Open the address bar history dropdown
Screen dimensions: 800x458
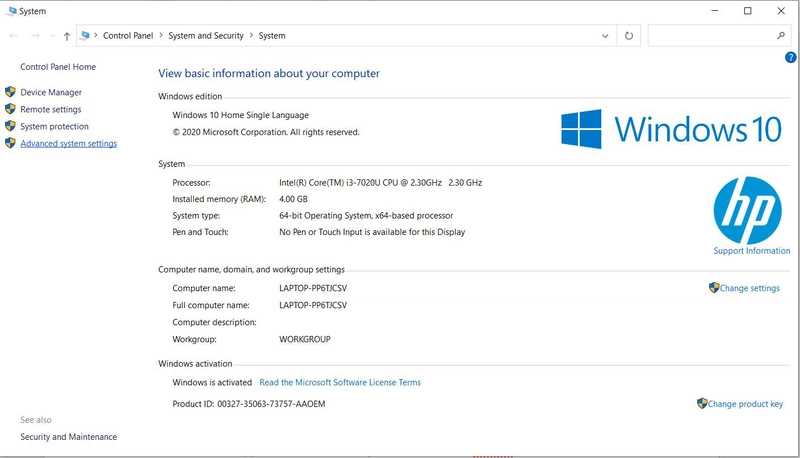605,36
